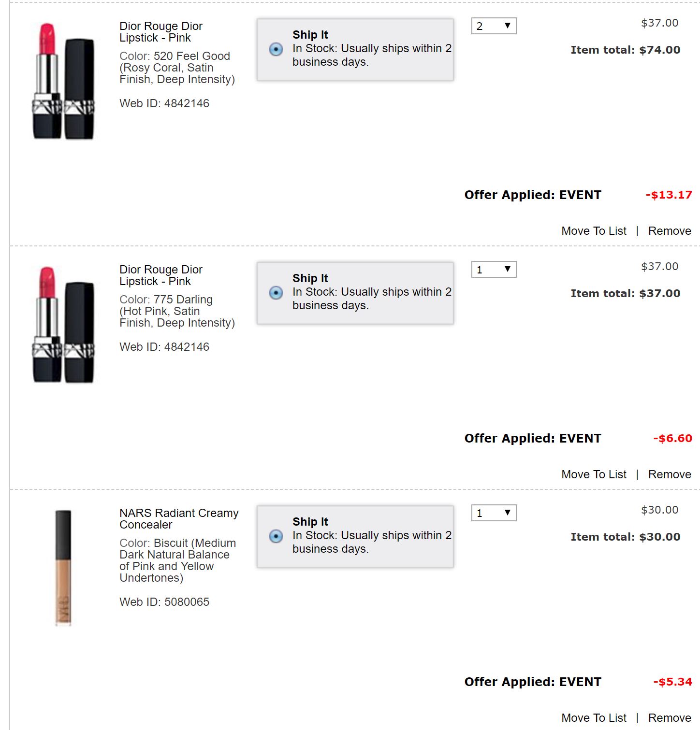This screenshot has height=730, width=700.
Task: Click the Ship It box for NARS concealer
Action: 355,536
